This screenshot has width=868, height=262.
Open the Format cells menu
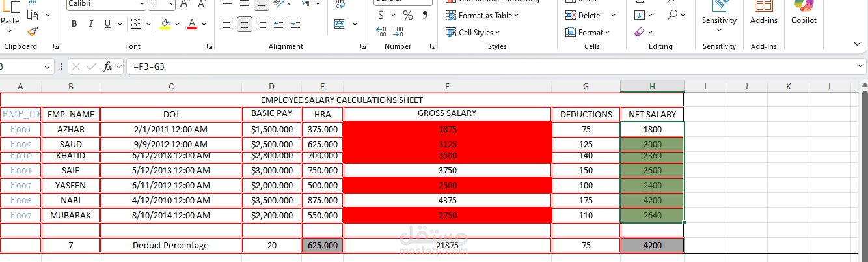588,32
